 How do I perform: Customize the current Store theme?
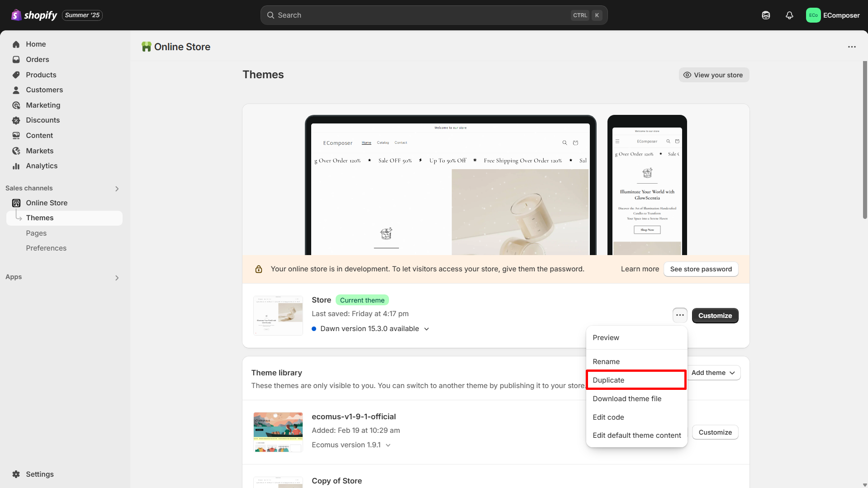[715, 316]
